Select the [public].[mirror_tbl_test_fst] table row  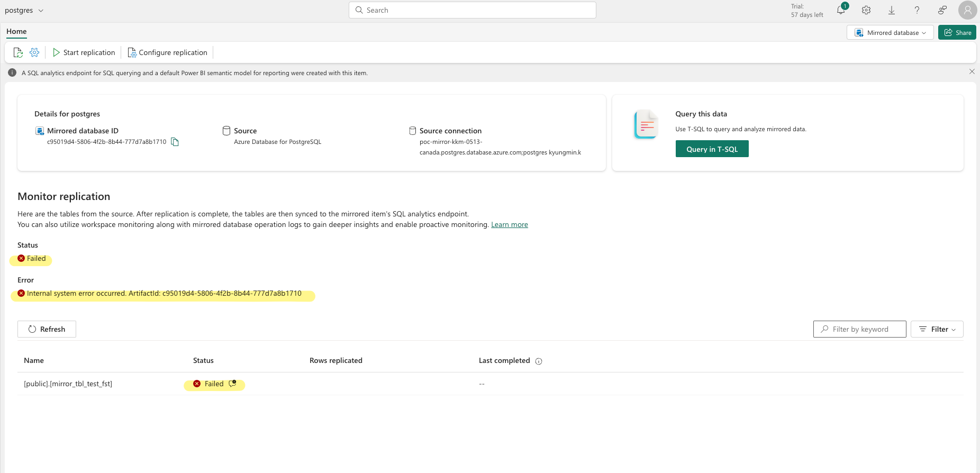click(x=490, y=384)
